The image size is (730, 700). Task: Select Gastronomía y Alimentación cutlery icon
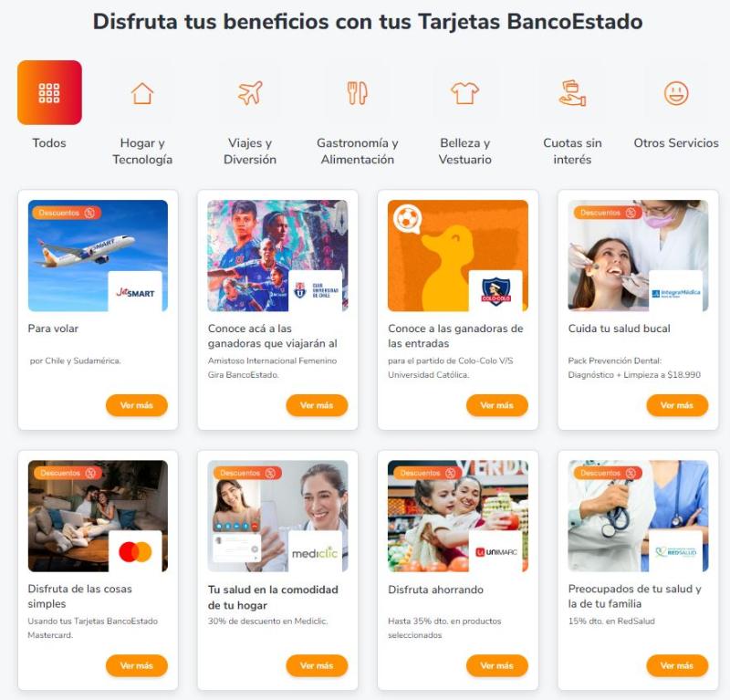[358, 93]
